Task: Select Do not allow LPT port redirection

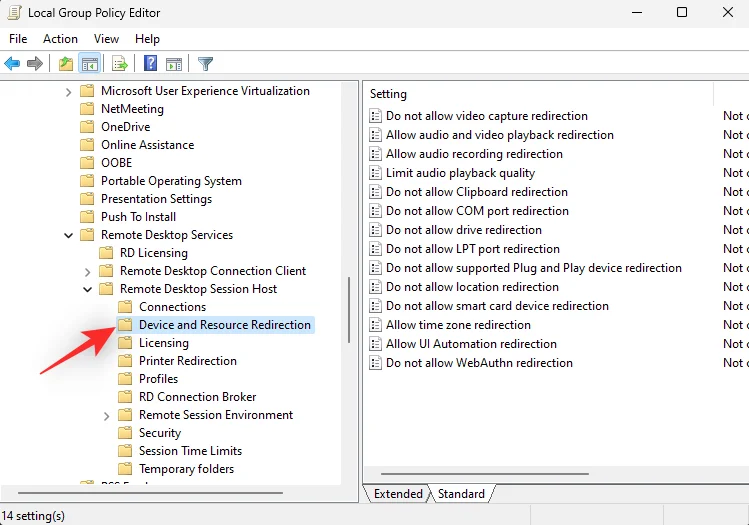Action: (472, 249)
